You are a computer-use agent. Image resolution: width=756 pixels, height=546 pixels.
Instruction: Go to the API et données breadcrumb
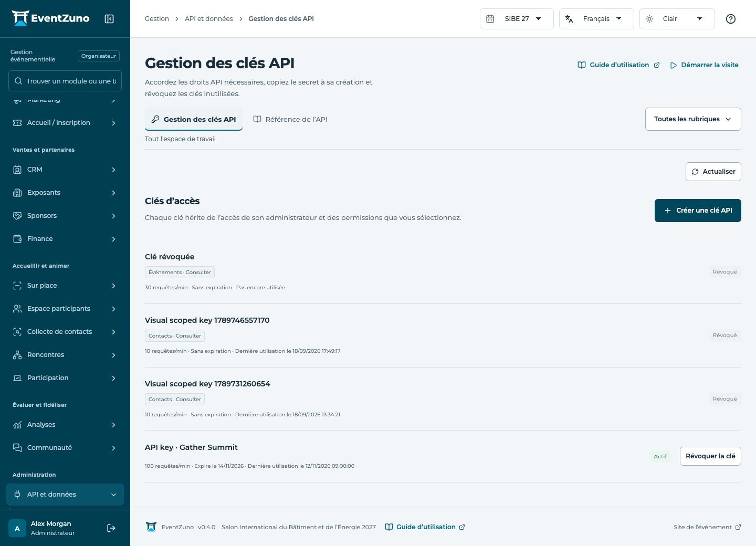pyautogui.click(x=209, y=19)
